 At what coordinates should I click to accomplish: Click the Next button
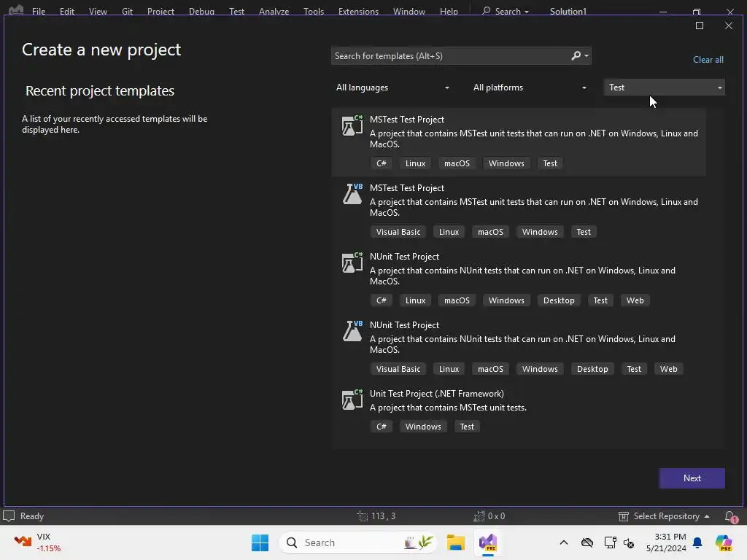(692, 478)
